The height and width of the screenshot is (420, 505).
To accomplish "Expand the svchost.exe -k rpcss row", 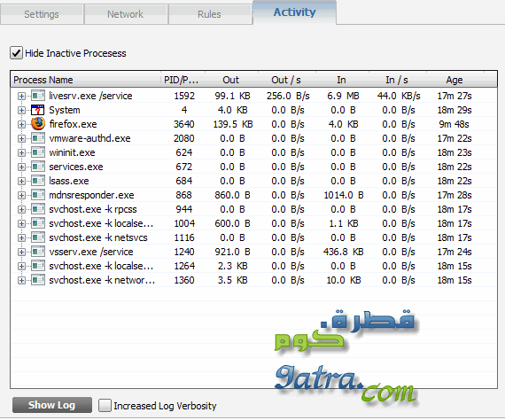I will pyautogui.click(x=21, y=209).
